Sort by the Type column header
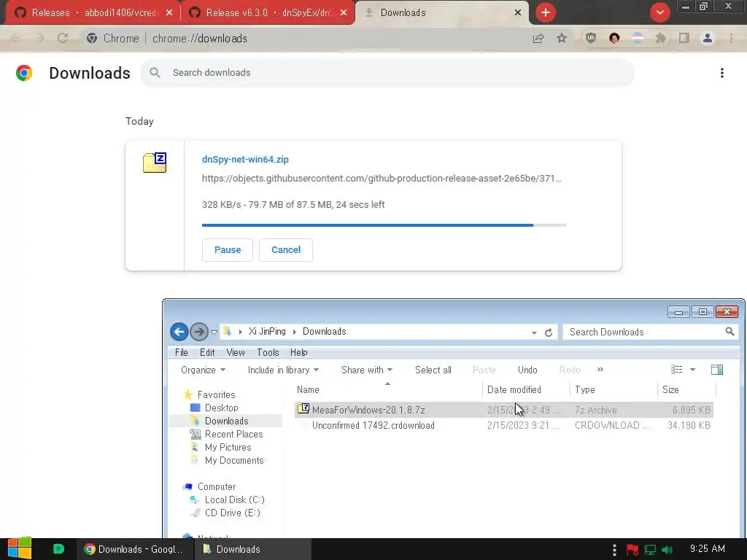This screenshot has width=747, height=560. pyautogui.click(x=614, y=389)
